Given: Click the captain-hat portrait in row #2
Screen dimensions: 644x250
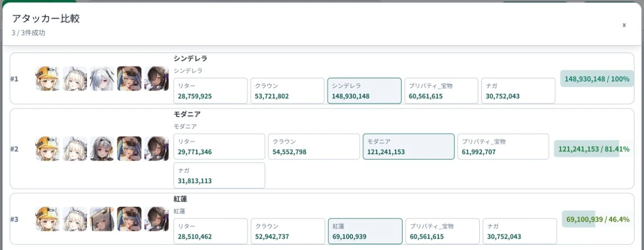Looking at the screenshot, I should (129, 149).
